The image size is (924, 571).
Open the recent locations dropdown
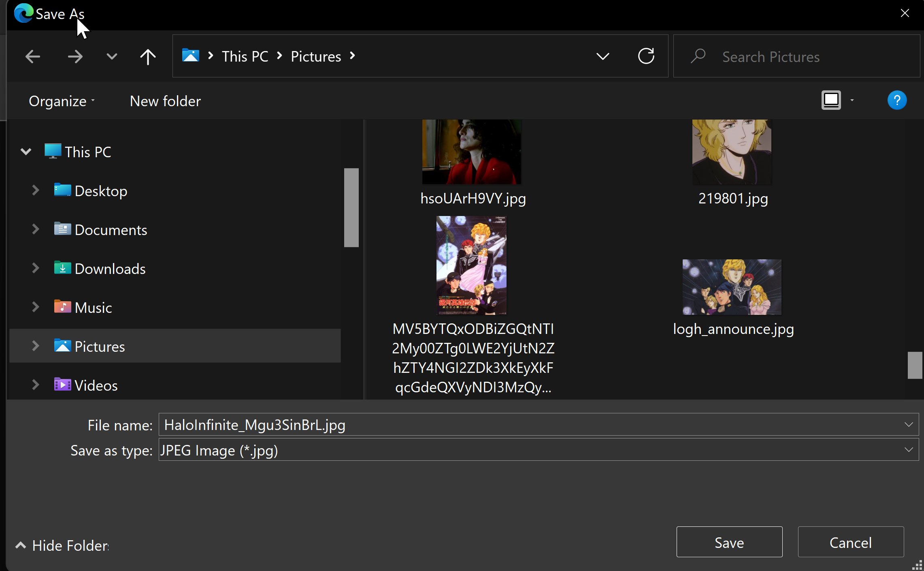pos(111,56)
